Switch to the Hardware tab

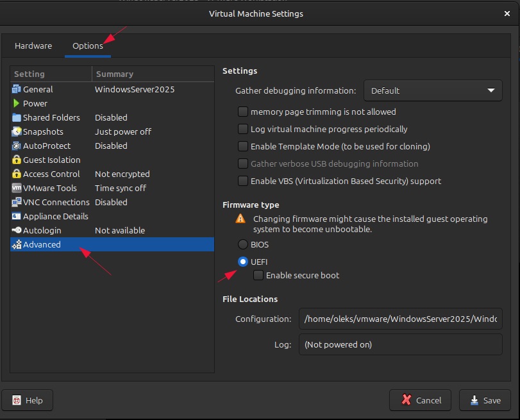(33, 46)
